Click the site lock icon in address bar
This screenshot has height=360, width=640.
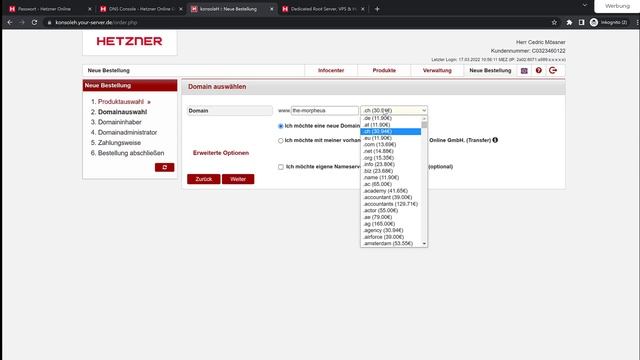pos(49,22)
